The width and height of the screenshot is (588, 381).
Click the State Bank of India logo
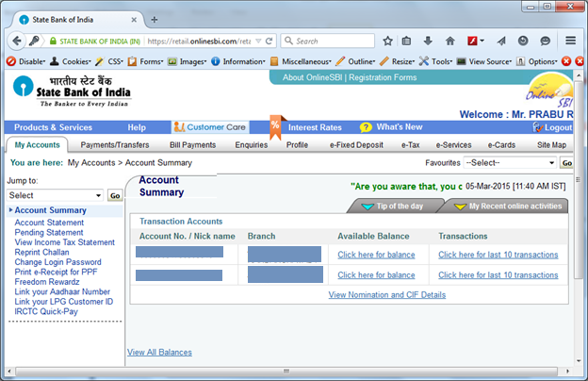click(72, 91)
